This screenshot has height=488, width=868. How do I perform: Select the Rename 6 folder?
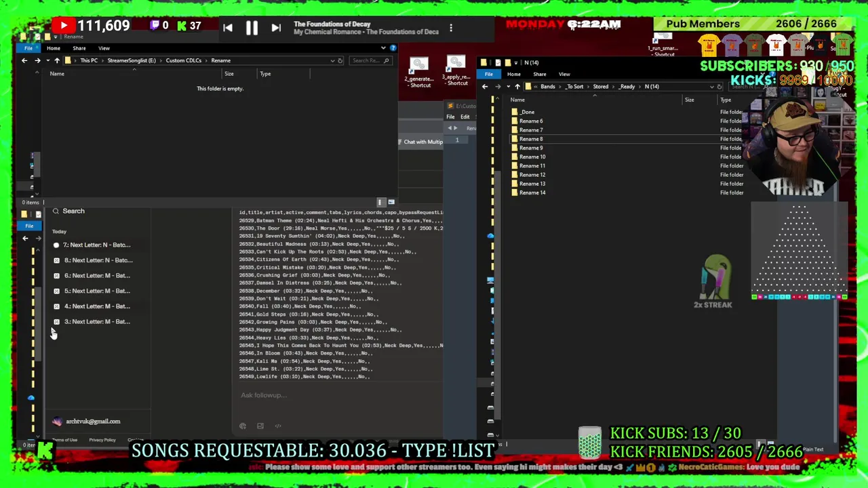point(531,121)
